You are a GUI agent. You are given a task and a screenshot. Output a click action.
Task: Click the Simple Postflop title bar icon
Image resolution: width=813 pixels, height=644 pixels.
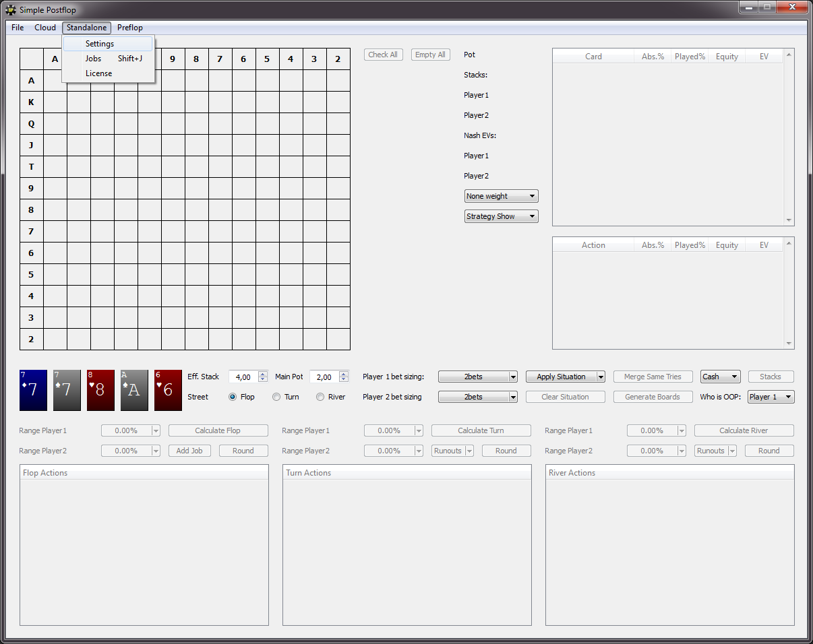point(11,10)
